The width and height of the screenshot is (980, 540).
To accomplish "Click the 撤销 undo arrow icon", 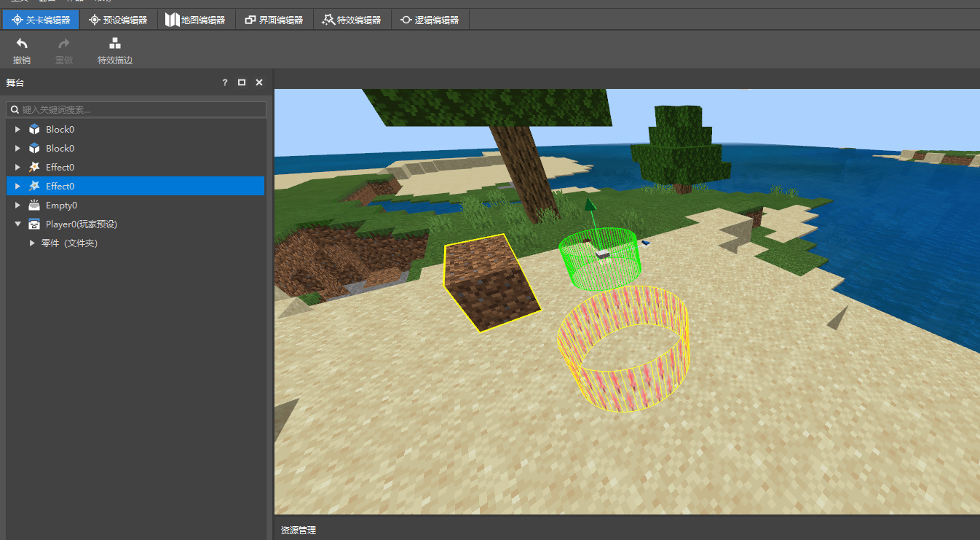I will pos(22,44).
